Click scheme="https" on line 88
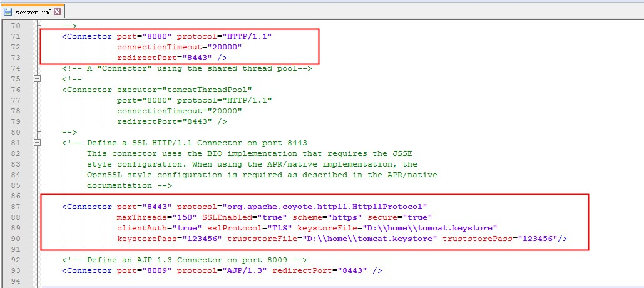The image size is (644, 288). point(327,217)
